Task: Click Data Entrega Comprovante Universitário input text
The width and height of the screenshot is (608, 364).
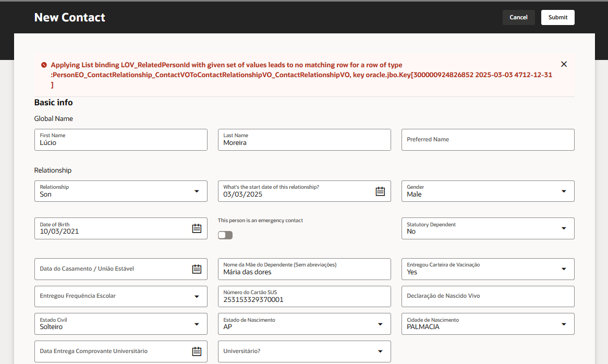Action: 93,351
